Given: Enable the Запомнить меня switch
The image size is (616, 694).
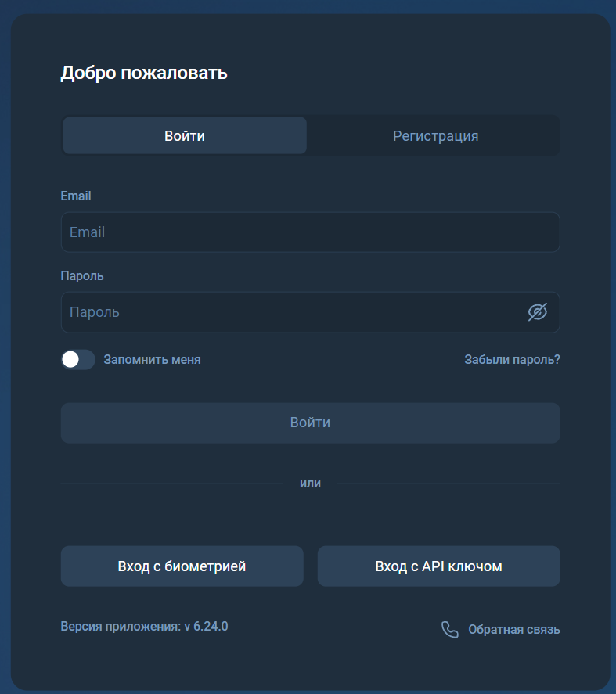Looking at the screenshot, I should (78, 359).
